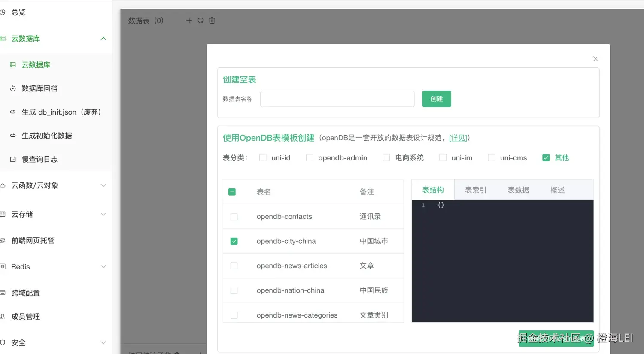
Task: Close the create table dialog
Action: 595,59
